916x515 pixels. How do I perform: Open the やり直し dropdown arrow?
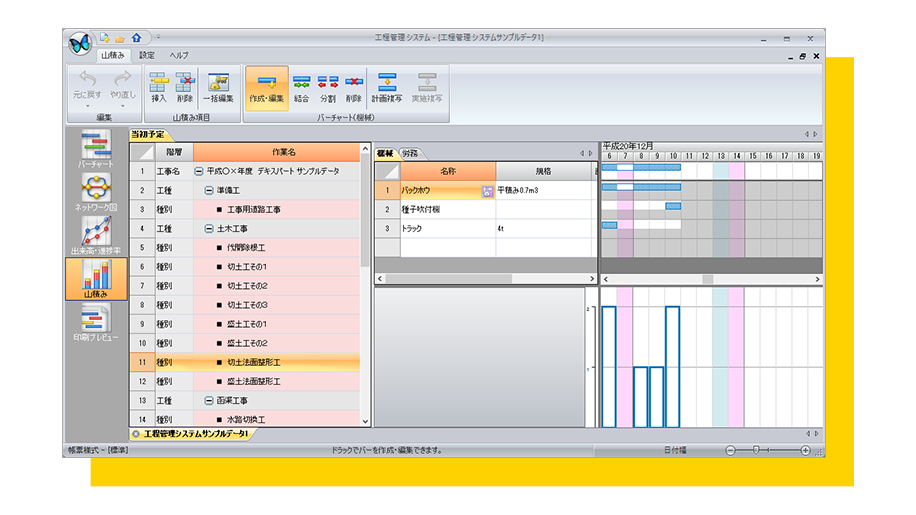tap(123, 106)
